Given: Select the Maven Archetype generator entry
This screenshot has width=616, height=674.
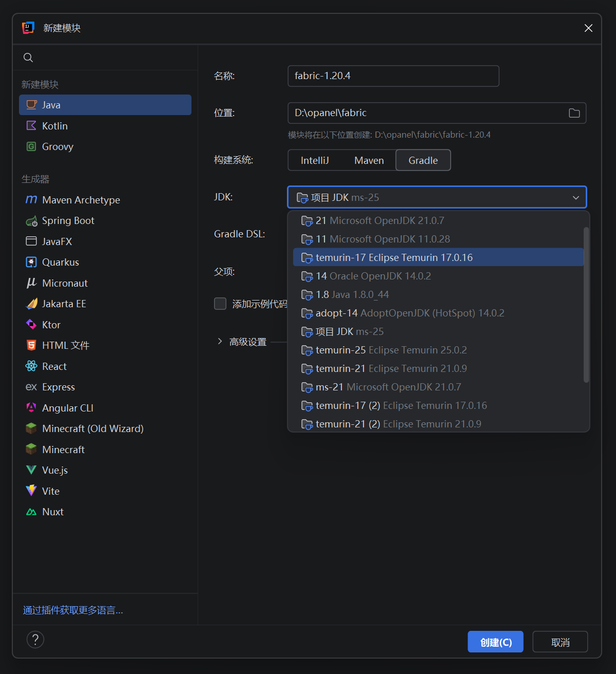Looking at the screenshot, I should (105, 200).
